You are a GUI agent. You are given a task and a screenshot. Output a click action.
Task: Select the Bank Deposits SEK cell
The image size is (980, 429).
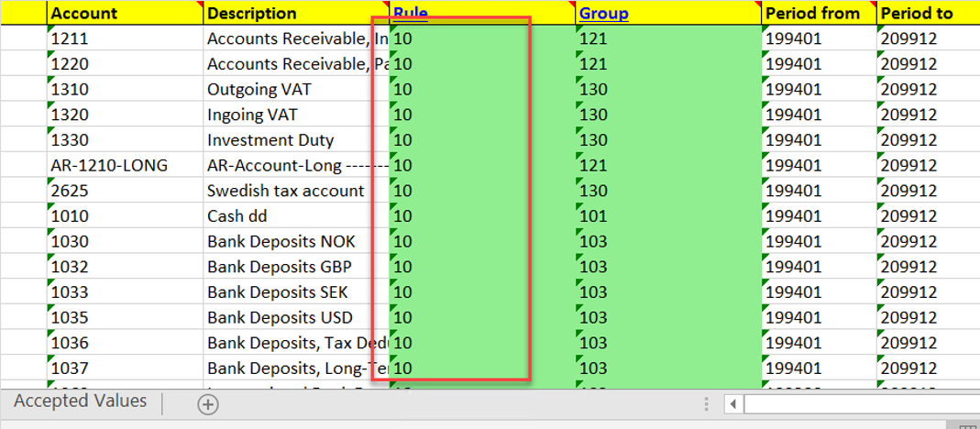point(295,291)
